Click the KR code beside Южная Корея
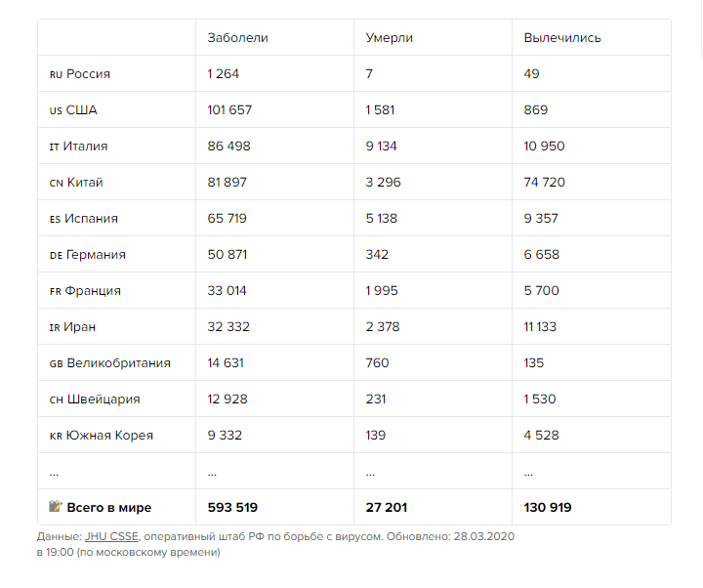Image resolution: width=703 pixels, height=588 pixels. (56, 436)
